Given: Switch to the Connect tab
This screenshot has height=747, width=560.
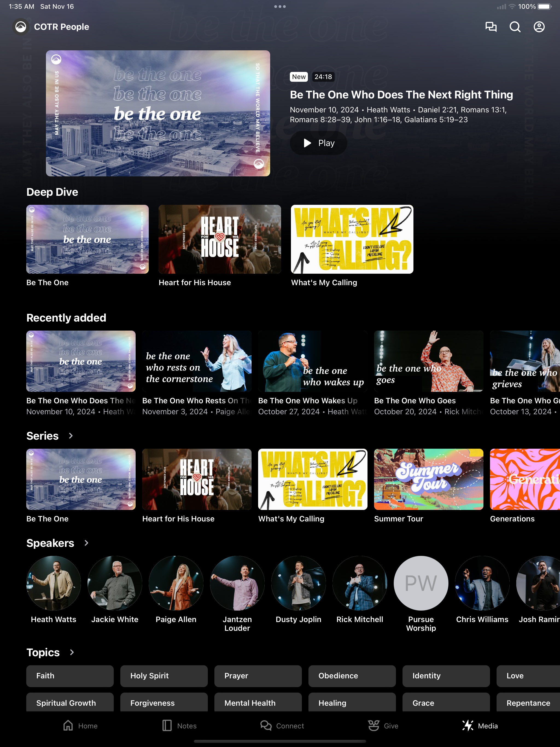Looking at the screenshot, I should 282,726.
